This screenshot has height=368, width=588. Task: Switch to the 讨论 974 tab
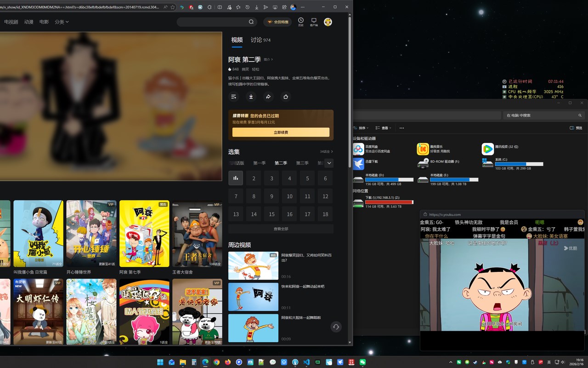point(260,40)
